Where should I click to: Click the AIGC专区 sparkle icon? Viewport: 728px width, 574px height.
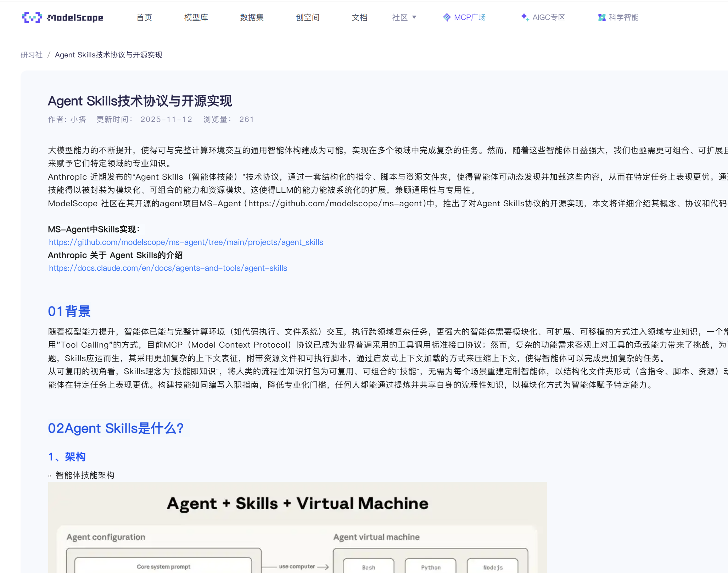point(524,17)
